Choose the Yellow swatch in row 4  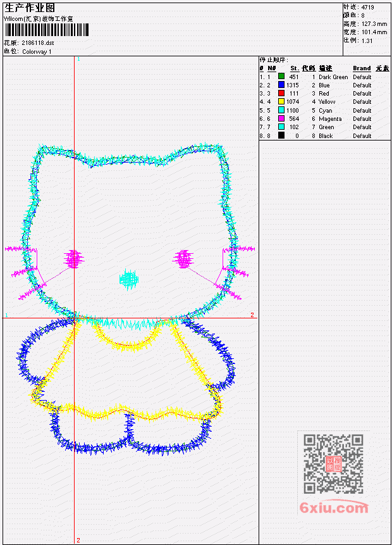pos(281,101)
